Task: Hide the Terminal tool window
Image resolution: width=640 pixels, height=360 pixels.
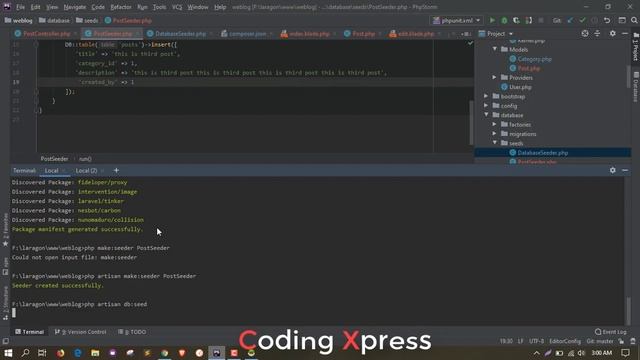Action: [x=625, y=170]
